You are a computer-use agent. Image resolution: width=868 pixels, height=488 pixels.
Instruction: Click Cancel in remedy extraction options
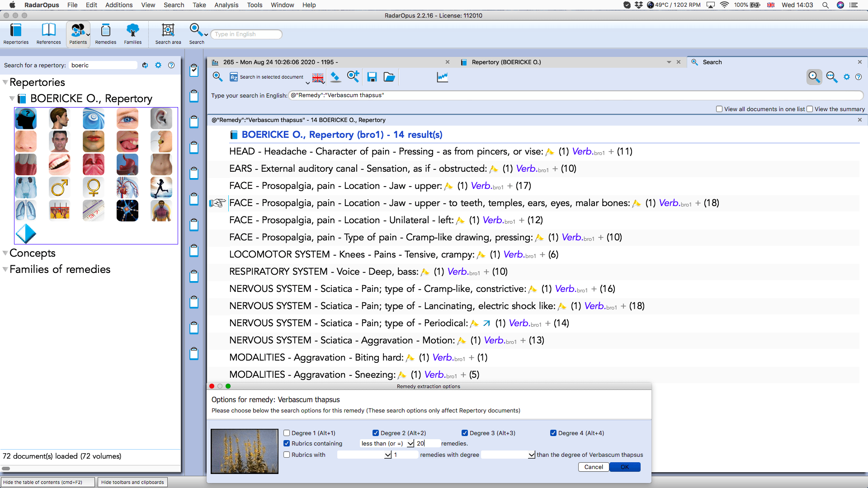click(594, 467)
